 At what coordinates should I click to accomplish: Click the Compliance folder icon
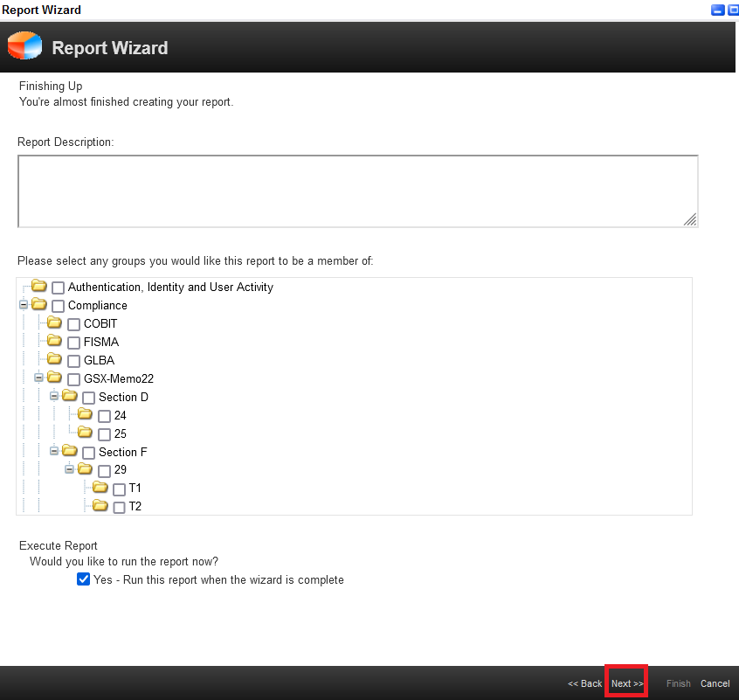(39, 304)
